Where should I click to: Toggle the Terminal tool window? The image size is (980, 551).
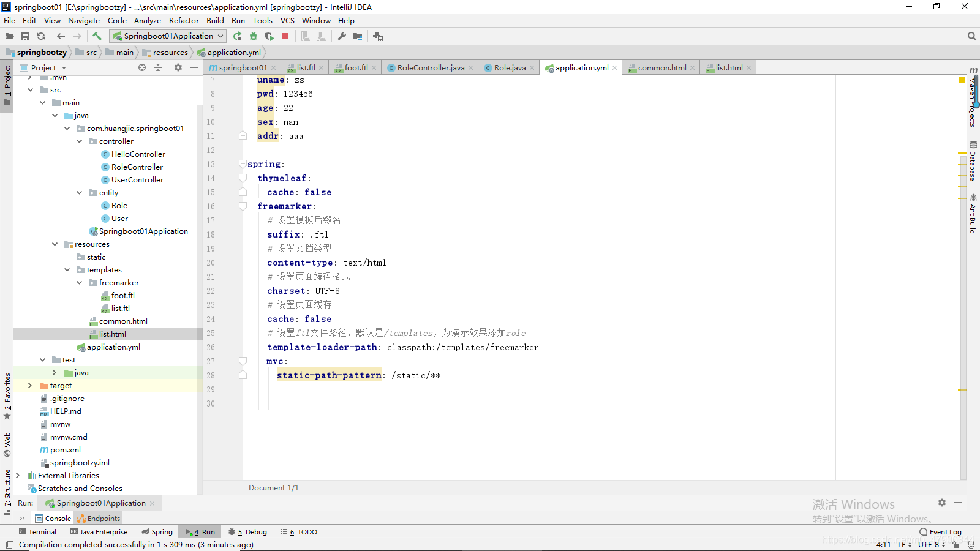(38, 532)
